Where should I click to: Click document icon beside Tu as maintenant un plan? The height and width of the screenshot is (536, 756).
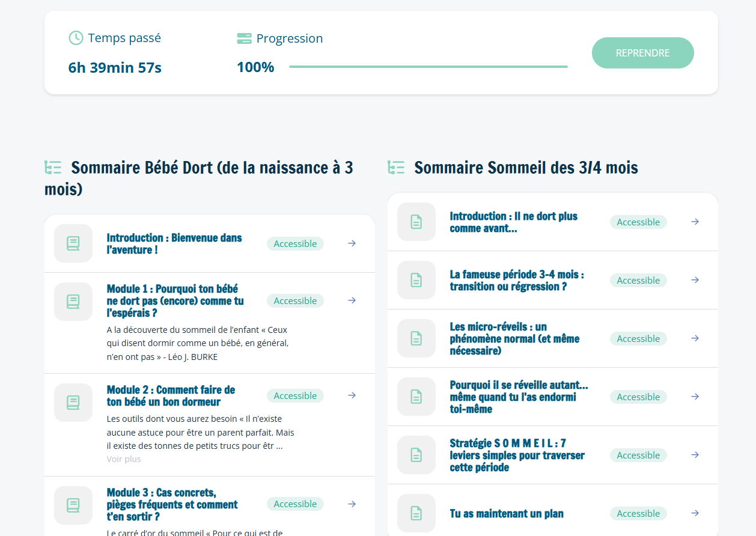click(x=416, y=513)
